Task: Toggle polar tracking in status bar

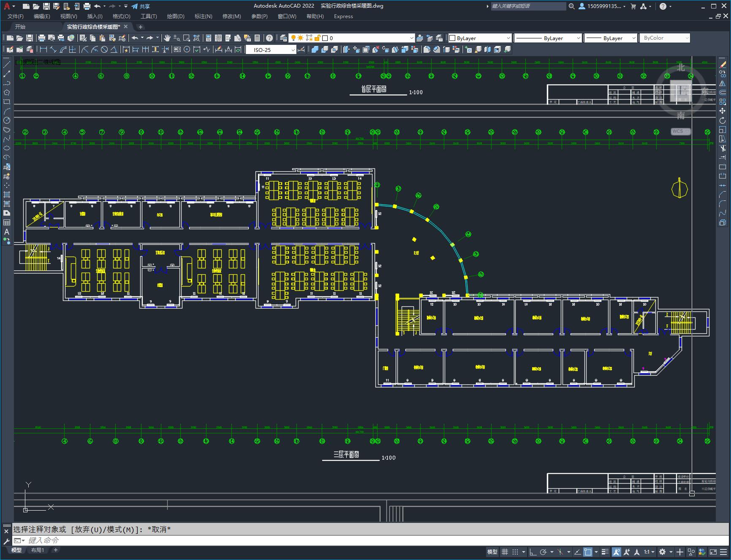Action: 543,552
